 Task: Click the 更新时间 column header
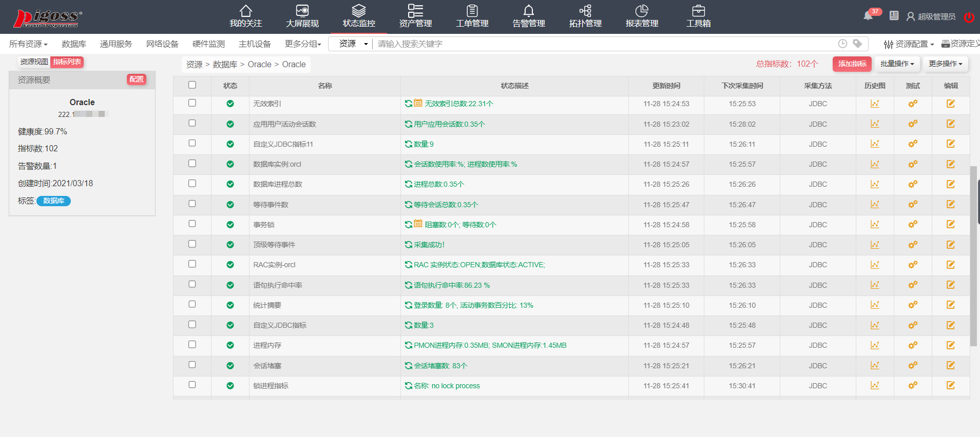click(666, 86)
